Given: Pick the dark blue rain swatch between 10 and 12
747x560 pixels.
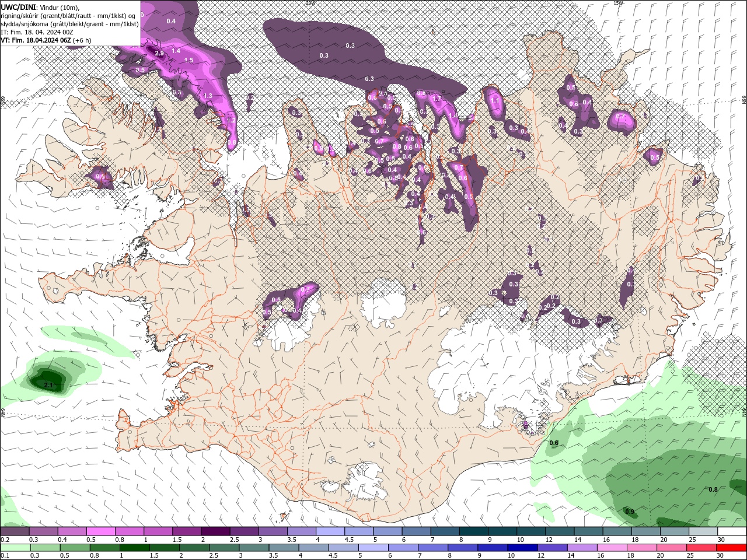Looking at the screenshot, I should (522, 548).
